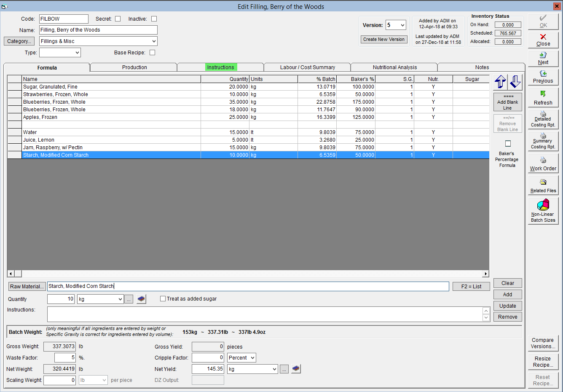Open the Fillings & Misc category dropdown
The height and width of the screenshot is (392, 563).
pos(154,41)
